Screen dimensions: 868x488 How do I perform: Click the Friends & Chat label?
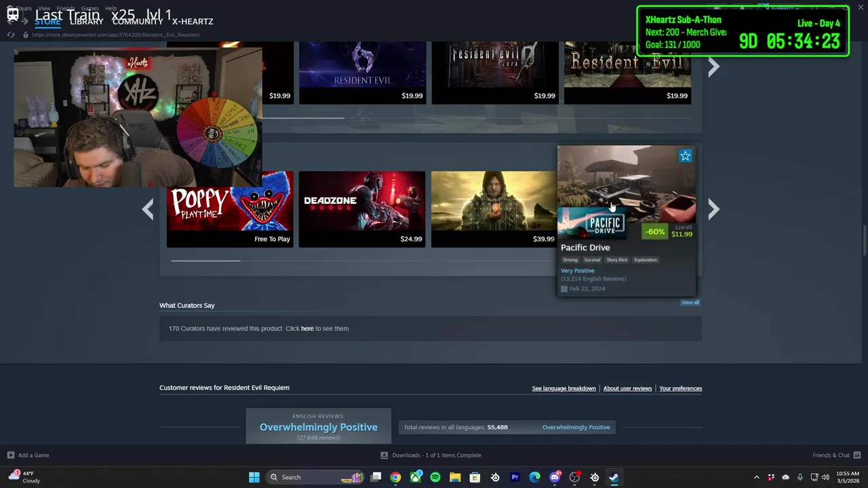(831, 455)
